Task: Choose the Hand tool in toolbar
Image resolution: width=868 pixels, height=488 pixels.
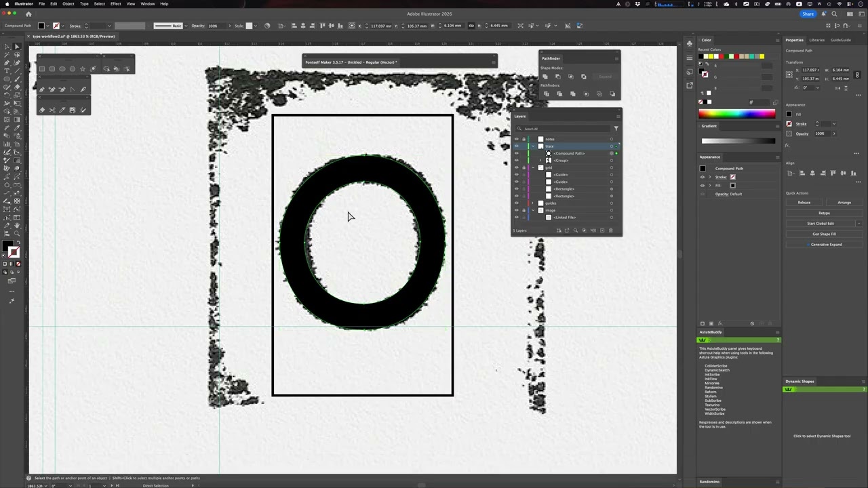Action: click(16, 226)
